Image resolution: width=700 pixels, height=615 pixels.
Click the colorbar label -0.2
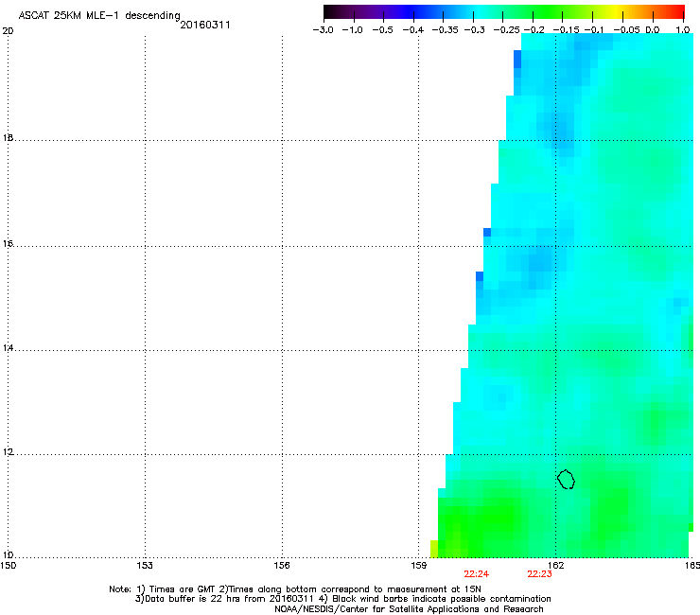[534, 30]
